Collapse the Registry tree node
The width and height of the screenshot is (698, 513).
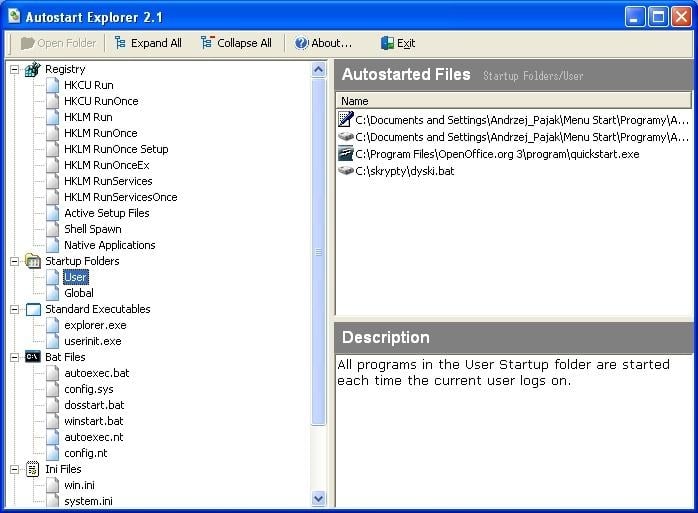(x=15, y=69)
